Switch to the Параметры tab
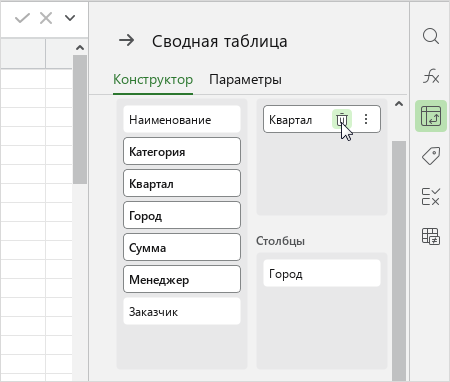Image resolution: width=450 pixels, height=382 pixels. tap(245, 79)
